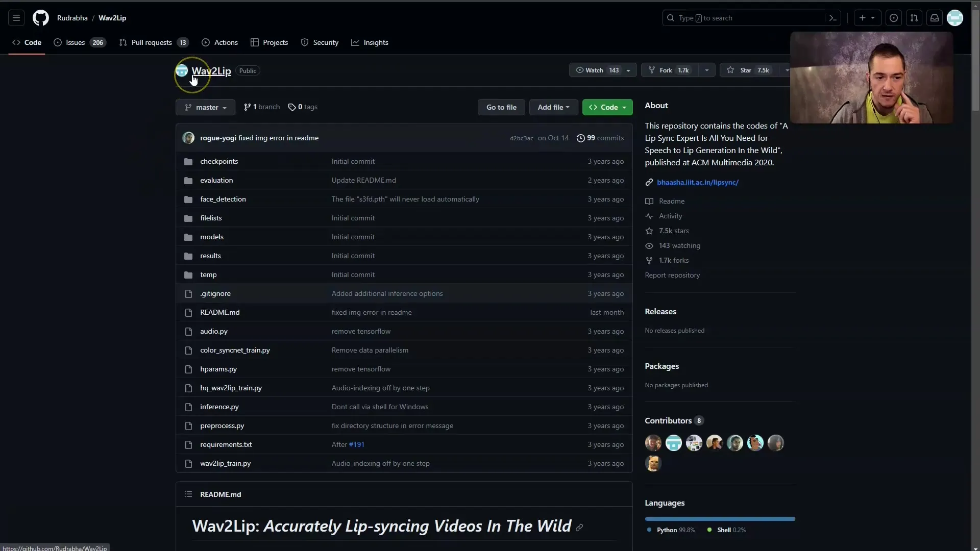This screenshot has height=551, width=980.
Task: Expand the Watch count dropdown
Action: 627,70
